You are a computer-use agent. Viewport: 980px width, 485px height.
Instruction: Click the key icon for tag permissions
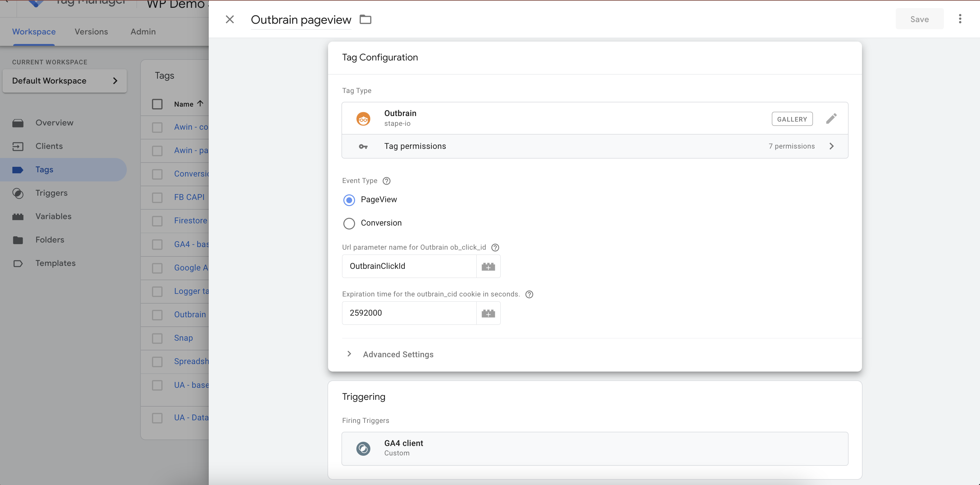coord(363,147)
